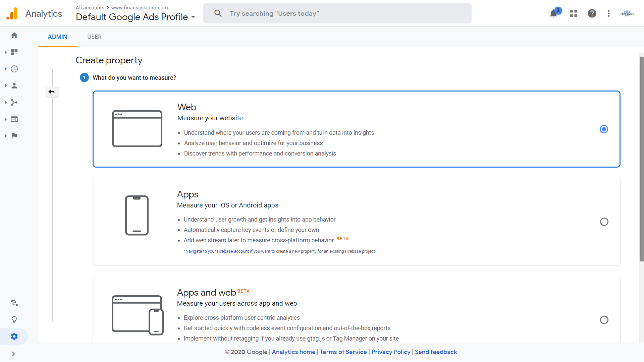Expand the Default Google Ads Profile dropdown
644x362 pixels.
click(193, 17)
